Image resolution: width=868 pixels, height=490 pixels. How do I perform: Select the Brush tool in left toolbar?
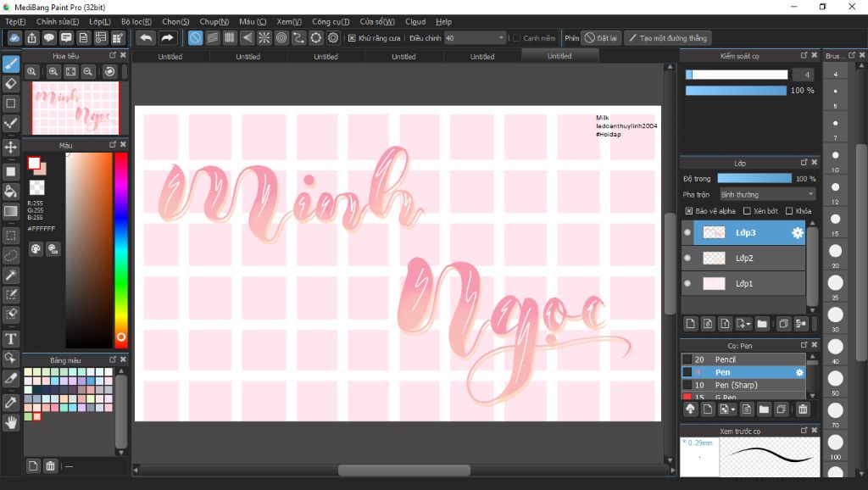(x=11, y=64)
